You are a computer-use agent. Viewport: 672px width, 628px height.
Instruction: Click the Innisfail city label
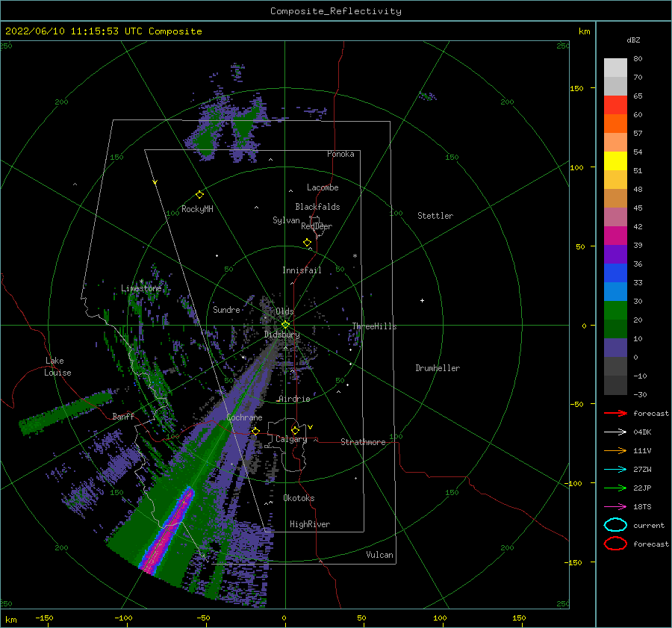(302, 270)
